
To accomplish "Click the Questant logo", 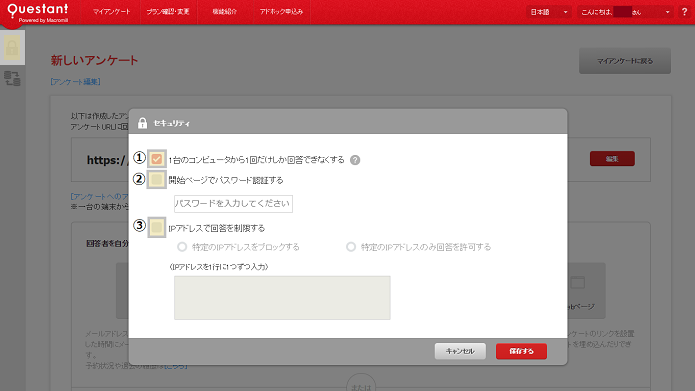I will coord(38,12).
